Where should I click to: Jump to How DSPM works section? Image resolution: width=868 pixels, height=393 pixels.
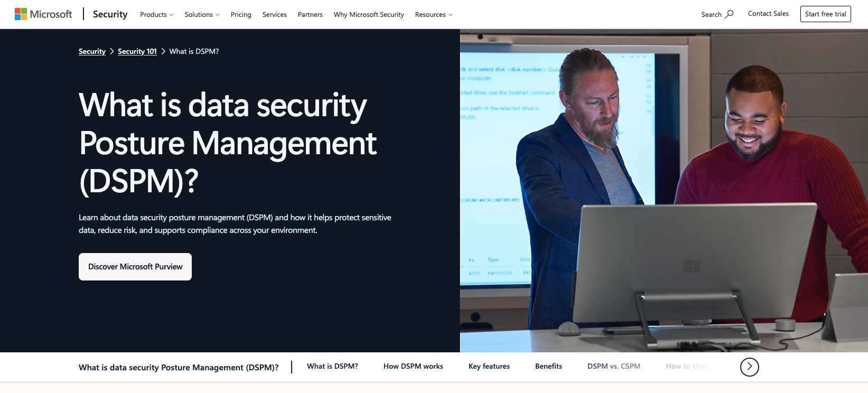click(x=413, y=366)
